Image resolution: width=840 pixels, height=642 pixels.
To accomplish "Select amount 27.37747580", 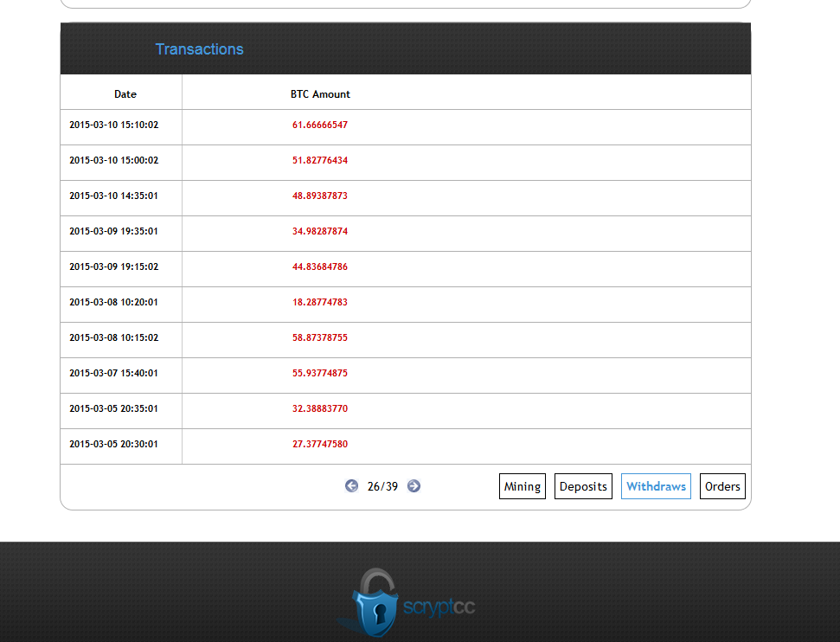I will [320, 444].
